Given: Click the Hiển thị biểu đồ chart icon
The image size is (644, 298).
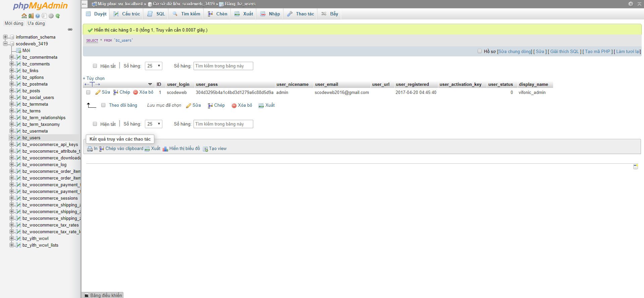Looking at the screenshot, I should pyautogui.click(x=165, y=149).
